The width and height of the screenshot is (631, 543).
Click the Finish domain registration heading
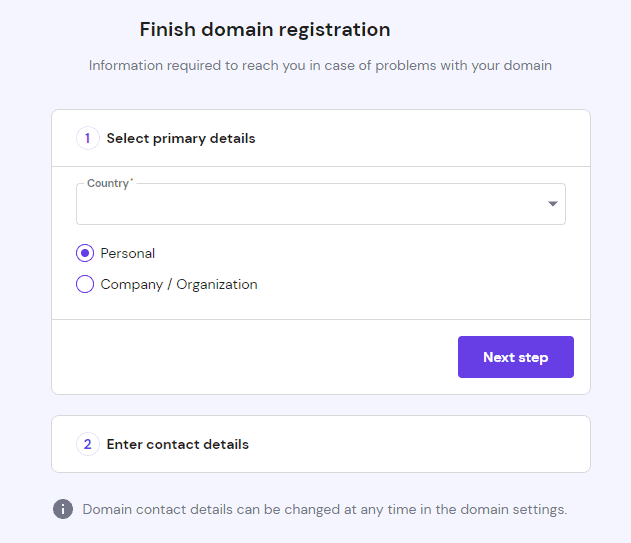[x=265, y=30]
